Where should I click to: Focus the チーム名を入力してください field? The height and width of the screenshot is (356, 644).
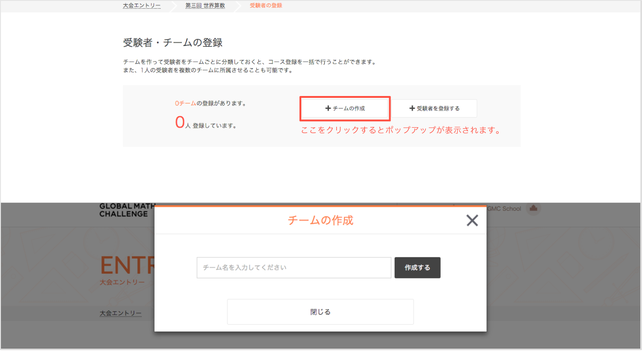tap(294, 268)
